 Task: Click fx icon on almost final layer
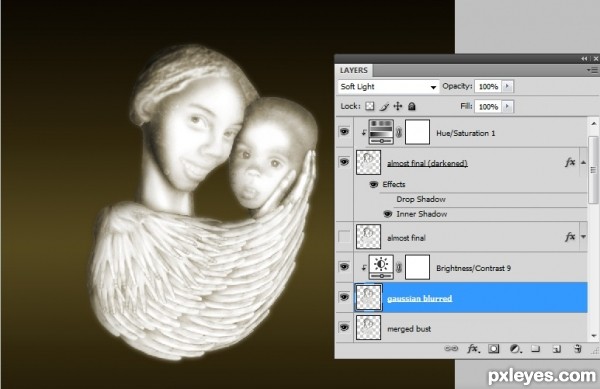click(x=570, y=237)
